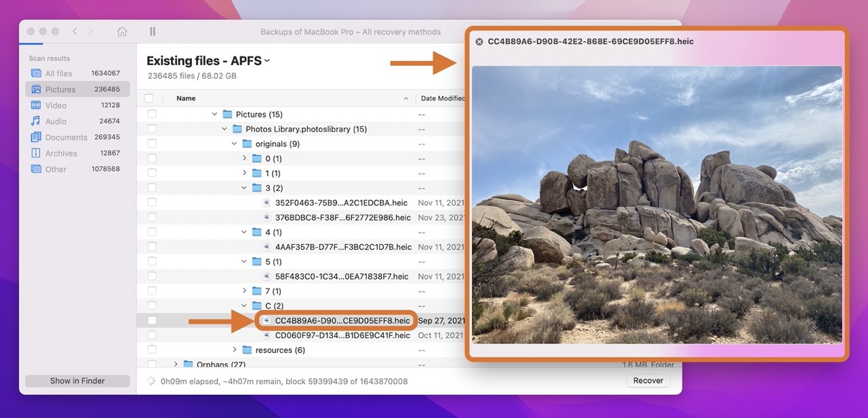Sort by Name column header

186,98
